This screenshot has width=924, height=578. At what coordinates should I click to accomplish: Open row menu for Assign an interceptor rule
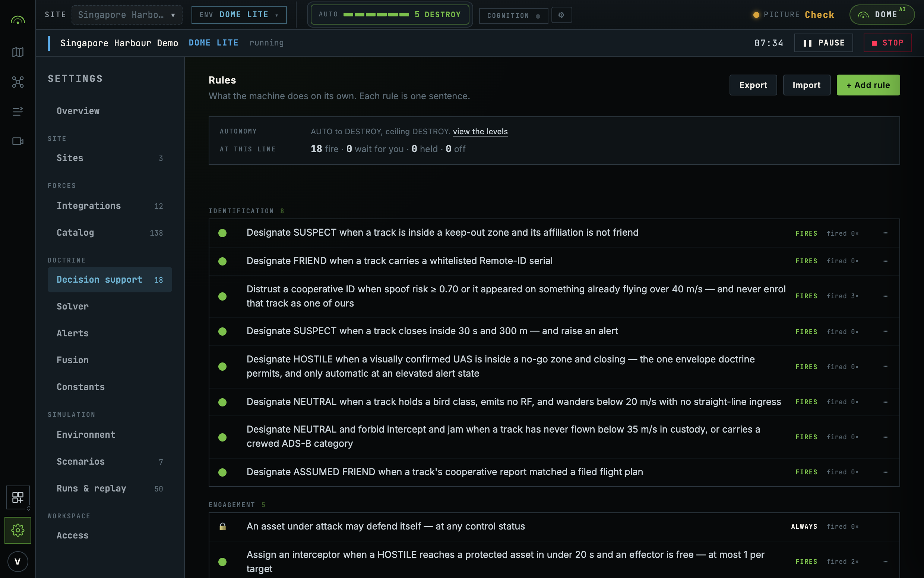pos(885,562)
